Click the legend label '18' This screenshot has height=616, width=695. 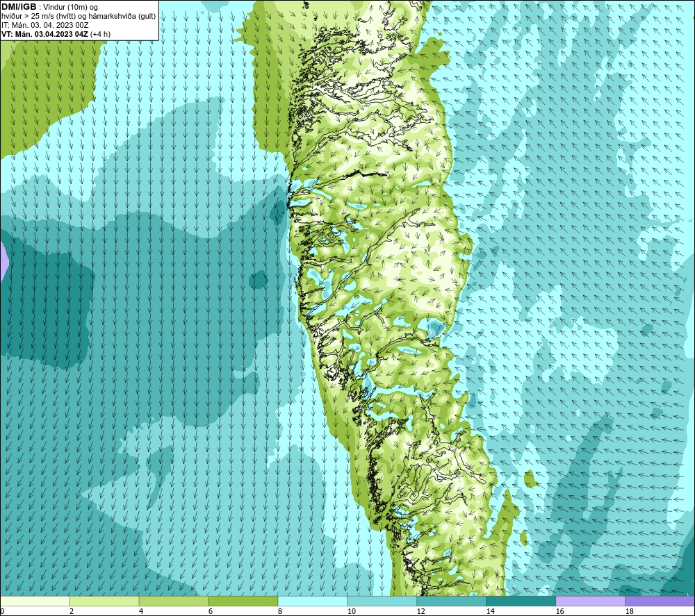(x=630, y=612)
